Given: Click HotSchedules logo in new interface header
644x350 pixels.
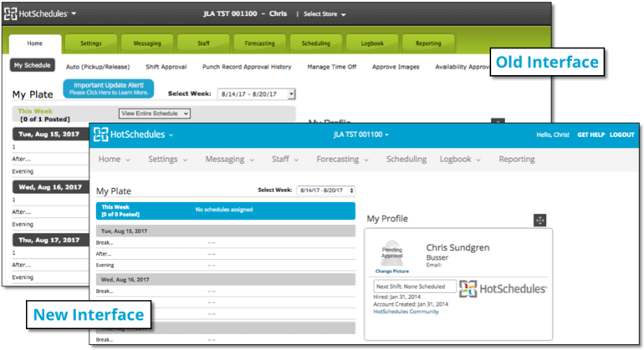Looking at the screenshot, I should (x=129, y=134).
